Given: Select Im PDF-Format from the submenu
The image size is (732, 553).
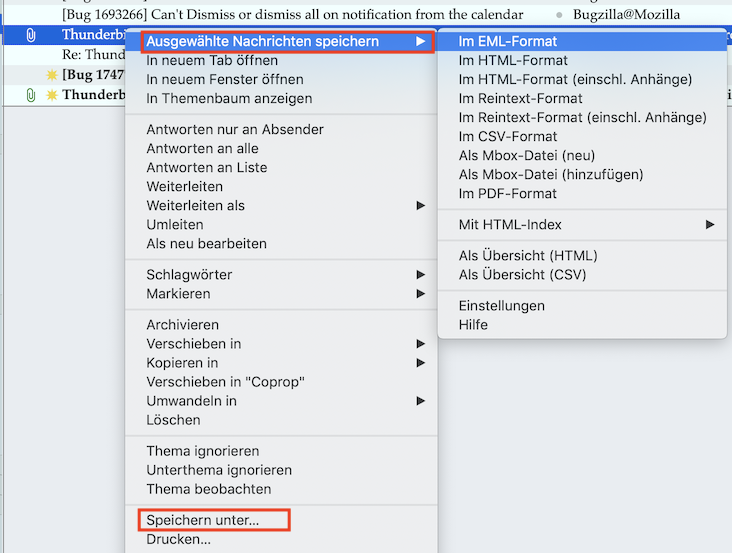Looking at the screenshot, I should pyautogui.click(x=508, y=194).
